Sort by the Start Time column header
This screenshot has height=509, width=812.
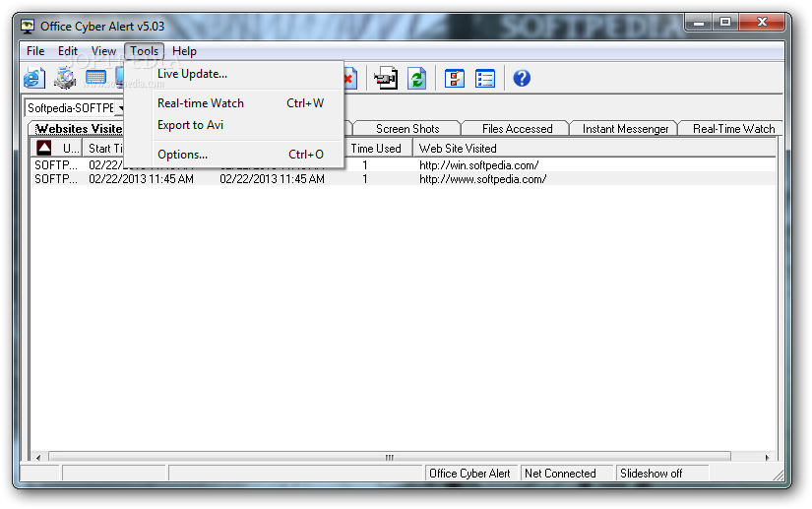tap(105, 149)
